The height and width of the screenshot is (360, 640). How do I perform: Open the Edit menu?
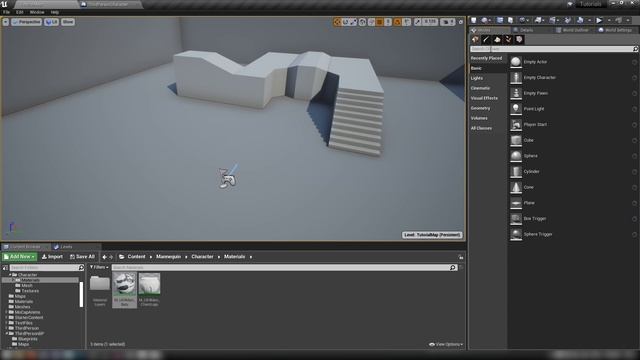[20, 12]
